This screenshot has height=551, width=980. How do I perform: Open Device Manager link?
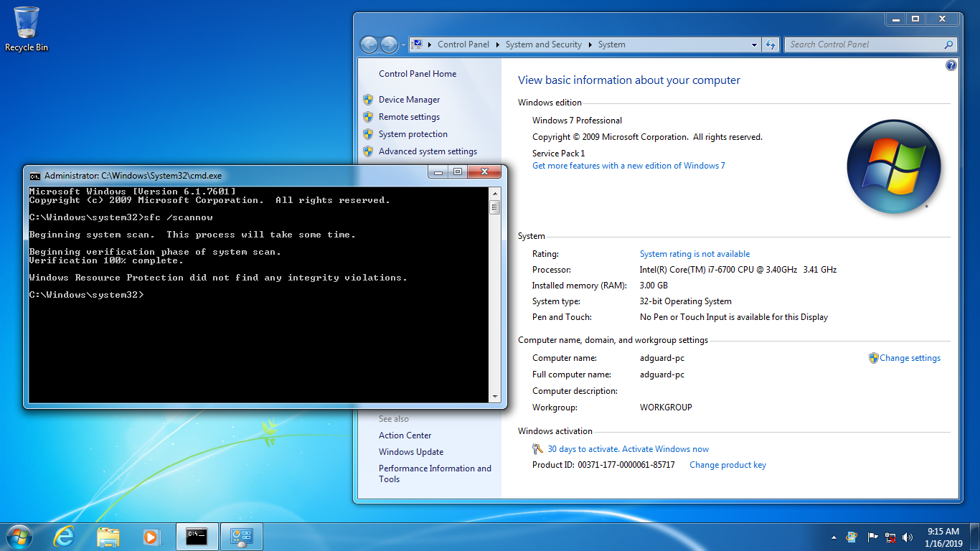(409, 100)
